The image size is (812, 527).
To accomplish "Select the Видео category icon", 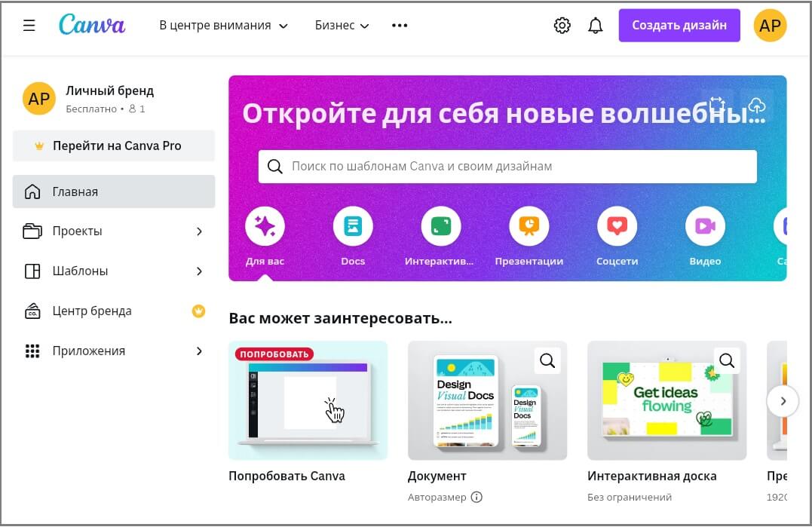I will click(x=705, y=225).
